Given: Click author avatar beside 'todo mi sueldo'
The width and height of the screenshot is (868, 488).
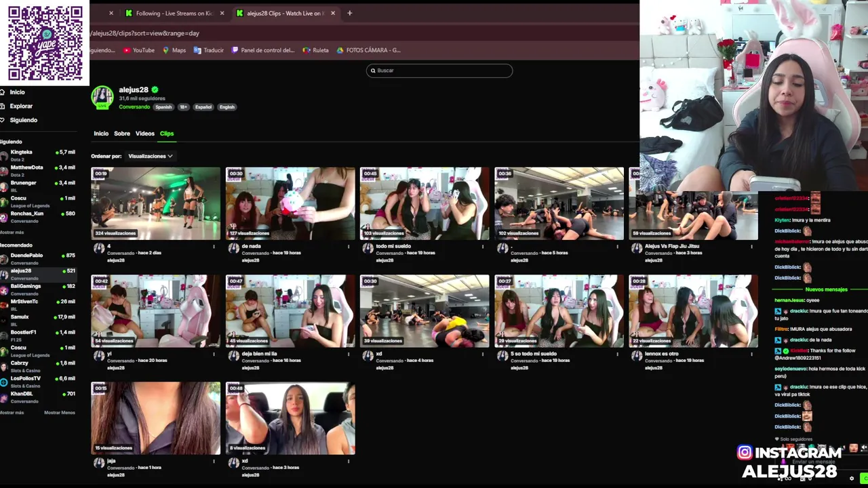Looking at the screenshot, I should point(368,248).
